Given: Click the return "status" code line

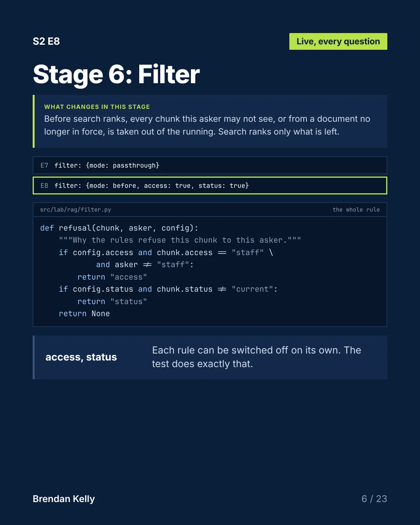Looking at the screenshot, I should point(112,301).
